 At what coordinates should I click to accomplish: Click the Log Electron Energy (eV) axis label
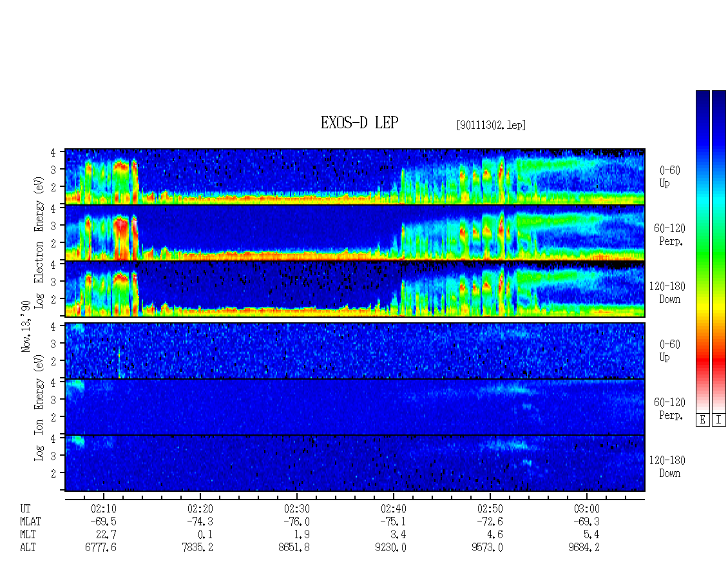click(39, 242)
